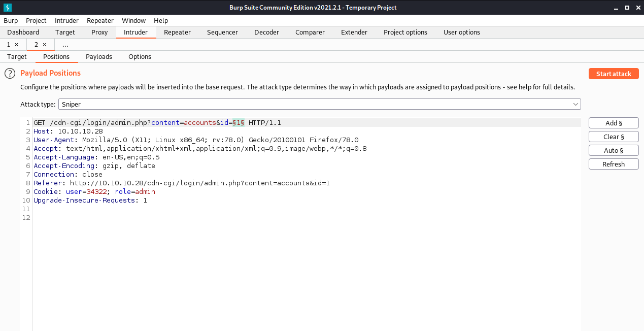Open the Attack type dropdown
This screenshot has height=331, width=644.
[x=319, y=104]
